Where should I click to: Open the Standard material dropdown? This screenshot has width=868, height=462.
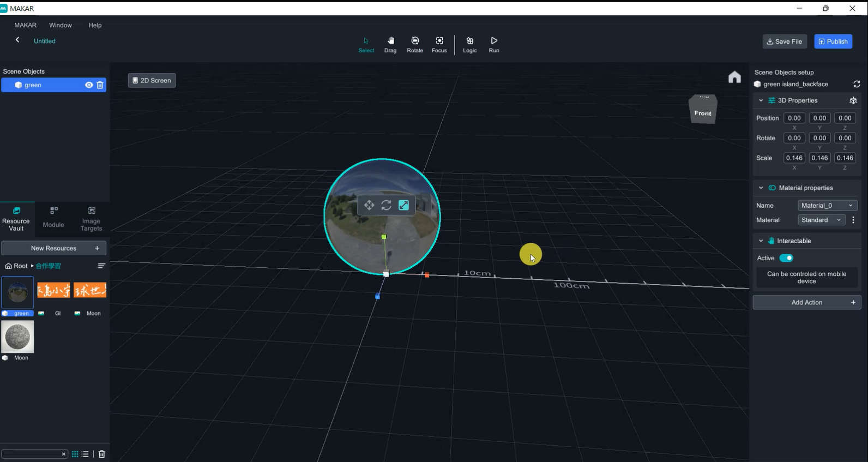click(821, 220)
